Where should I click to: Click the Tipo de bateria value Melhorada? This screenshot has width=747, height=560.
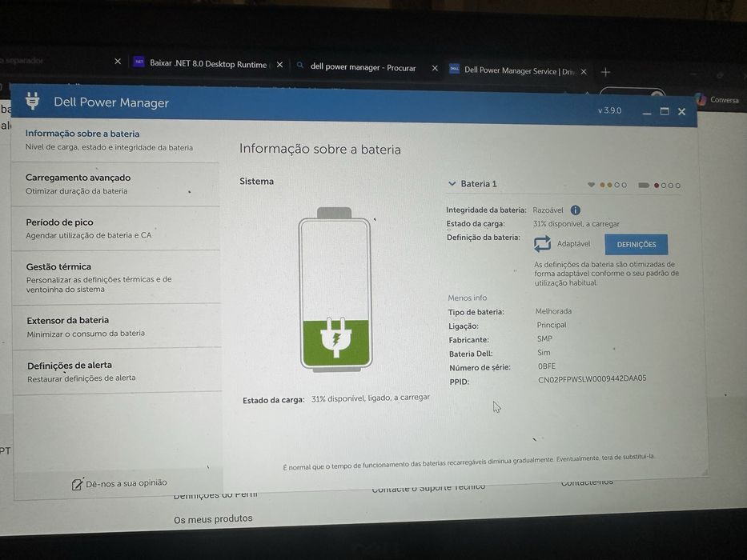point(553,311)
